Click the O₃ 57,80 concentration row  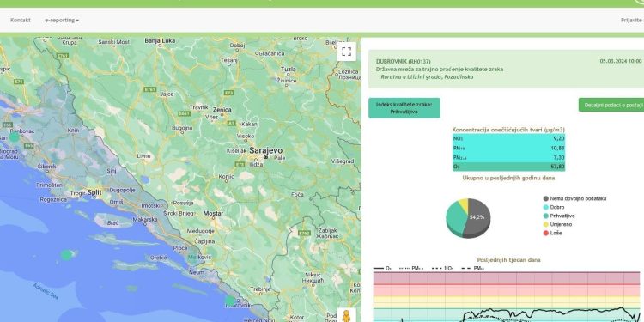pyautogui.click(x=508, y=167)
